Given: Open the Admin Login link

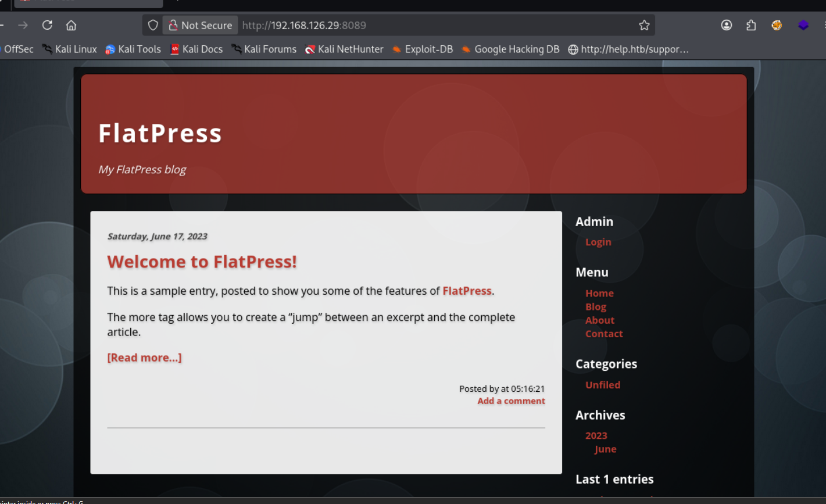Looking at the screenshot, I should point(598,242).
